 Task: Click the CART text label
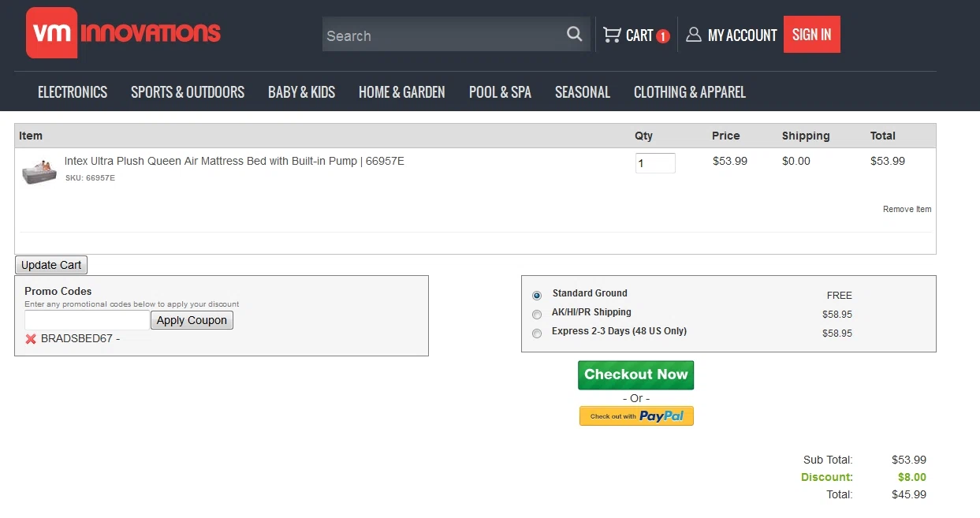[x=639, y=35]
